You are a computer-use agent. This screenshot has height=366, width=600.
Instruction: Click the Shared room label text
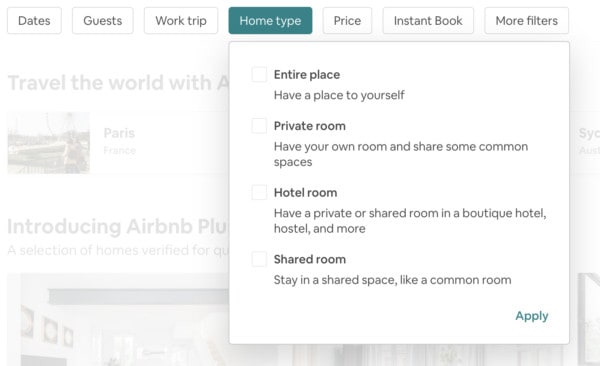pyautogui.click(x=310, y=259)
